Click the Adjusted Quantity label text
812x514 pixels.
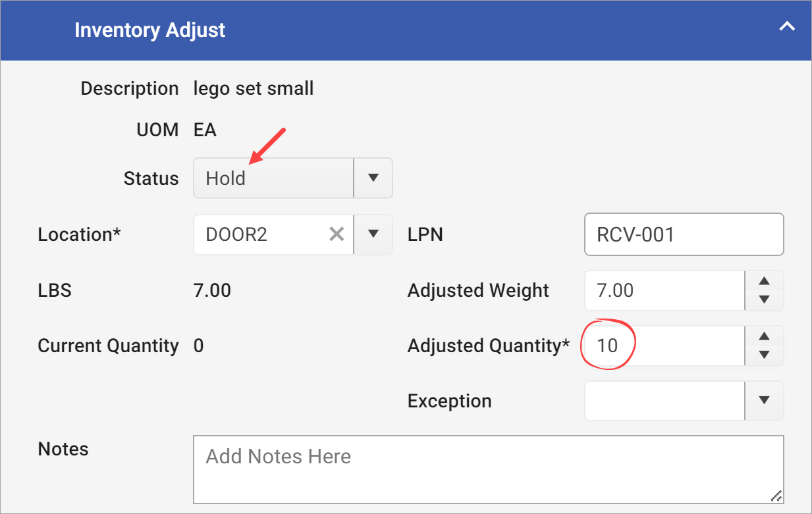[487, 345]
